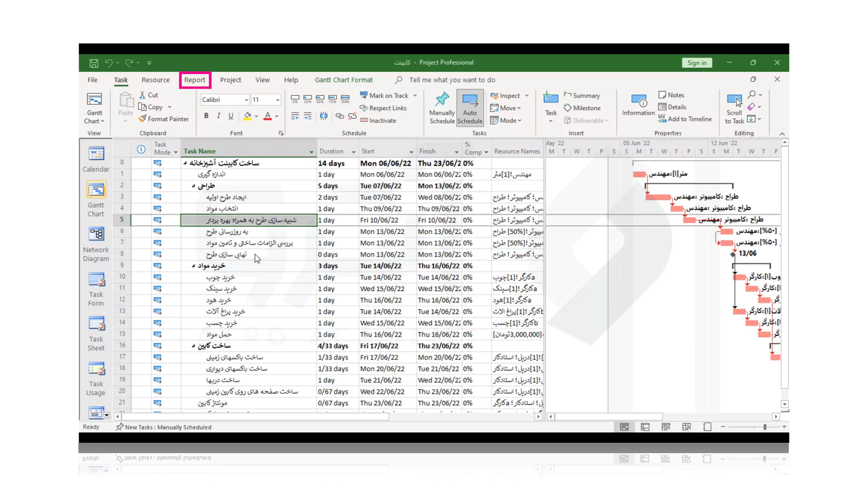Screen dimensions: 868x488
Task: Click the Milestone insert icon
Action: 567,107
